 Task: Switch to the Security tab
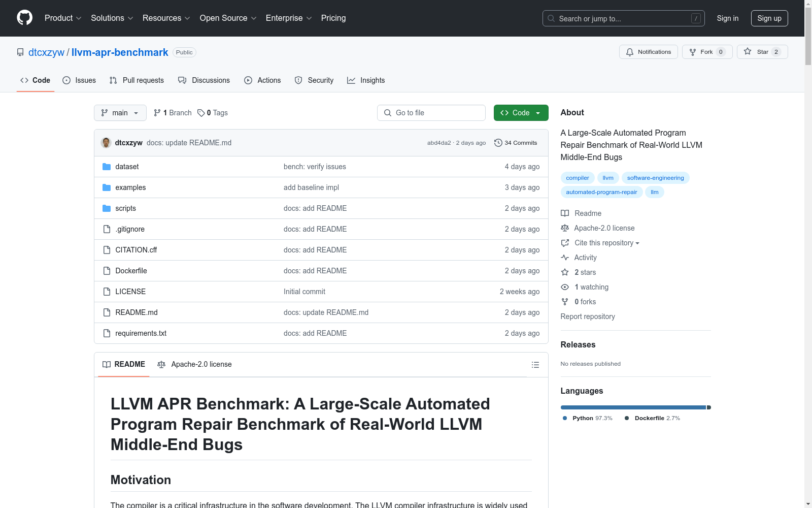coord(314,80)
